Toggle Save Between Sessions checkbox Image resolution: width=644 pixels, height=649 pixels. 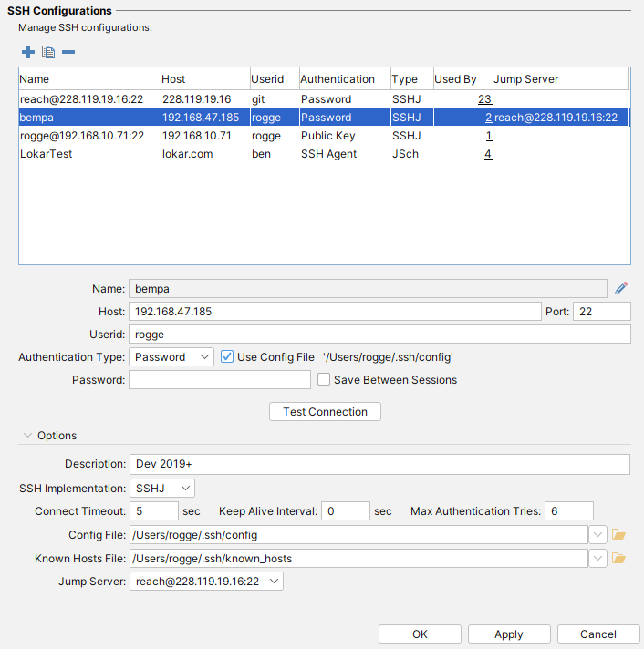(323, 380)
